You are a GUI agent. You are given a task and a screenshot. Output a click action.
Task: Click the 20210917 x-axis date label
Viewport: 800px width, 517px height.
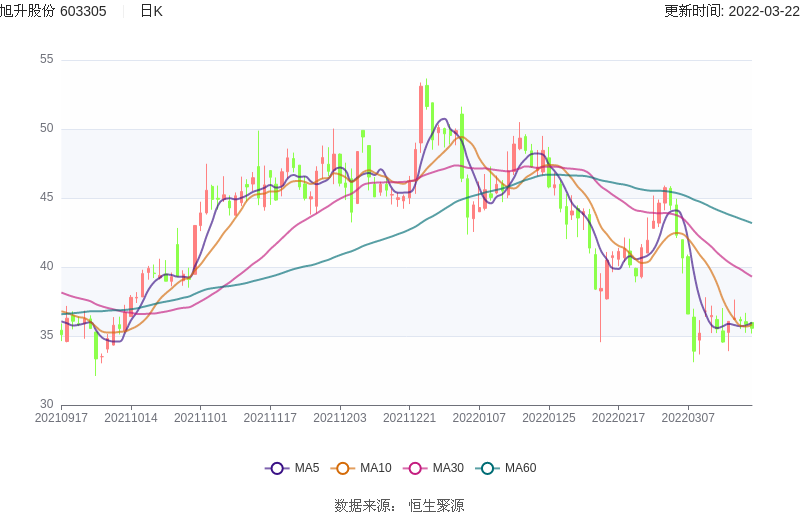61,418
